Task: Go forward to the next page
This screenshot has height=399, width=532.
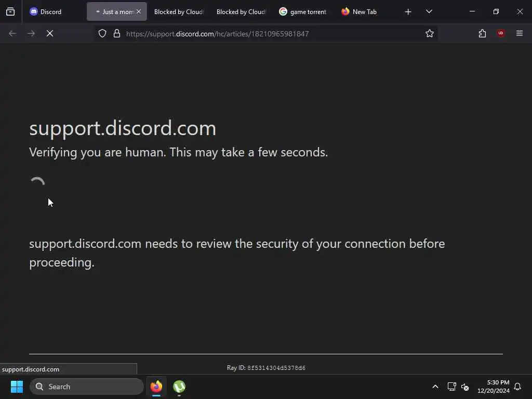Action: click(x=31, y=33)
